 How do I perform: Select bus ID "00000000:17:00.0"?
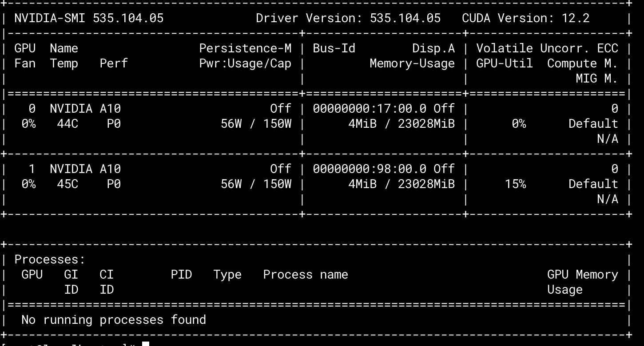[370, 109]
